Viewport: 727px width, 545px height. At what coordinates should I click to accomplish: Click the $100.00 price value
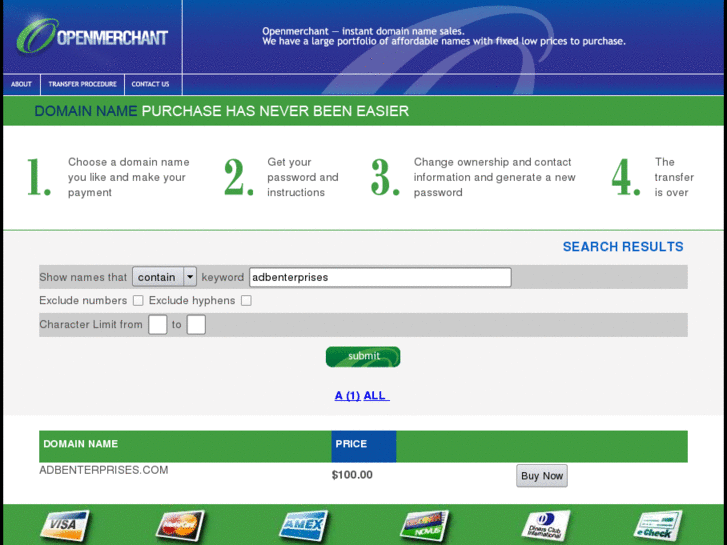coord(352,474)
